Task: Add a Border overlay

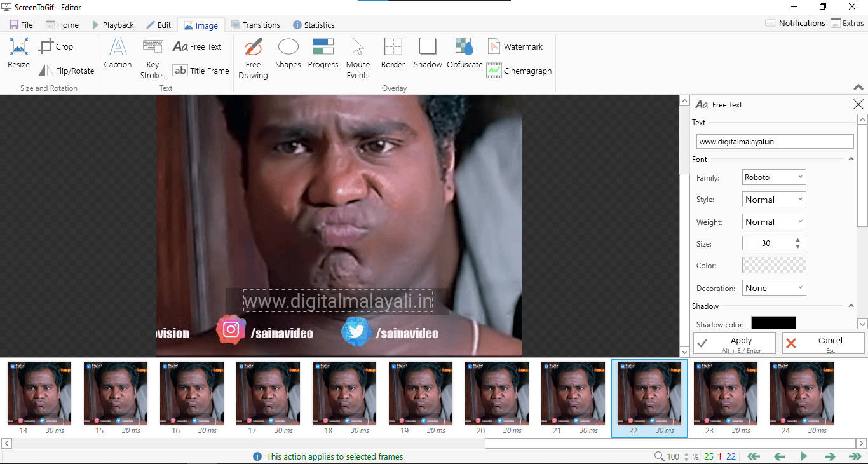Action: [x=393, y=53]
